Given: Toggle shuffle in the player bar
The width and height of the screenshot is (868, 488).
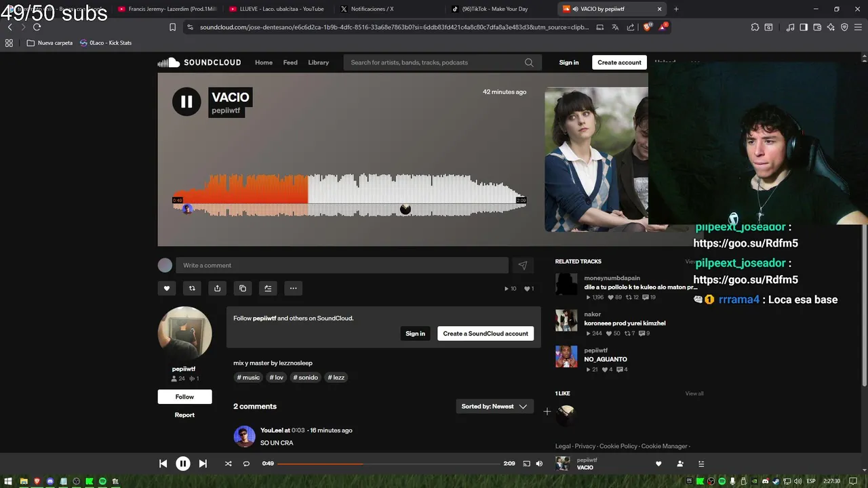Looking at the screenshot, I should click(228, 464).
